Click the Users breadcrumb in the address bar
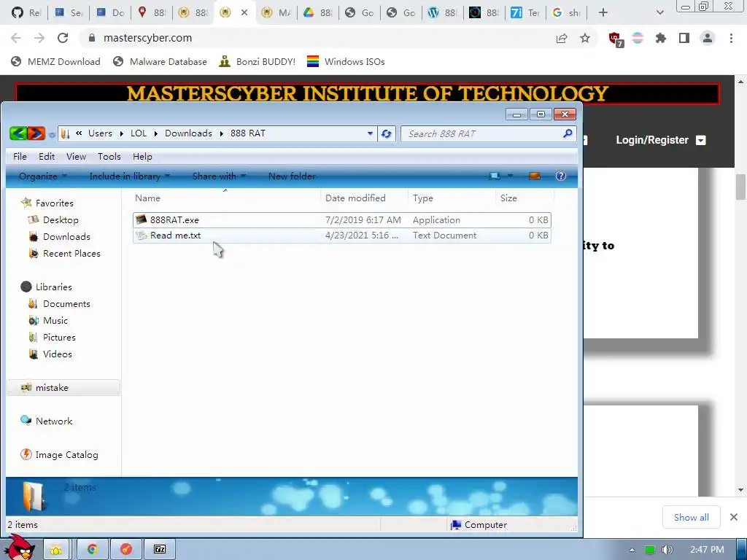This screenshot has height=560, width=747. click(x=100, y=133)
